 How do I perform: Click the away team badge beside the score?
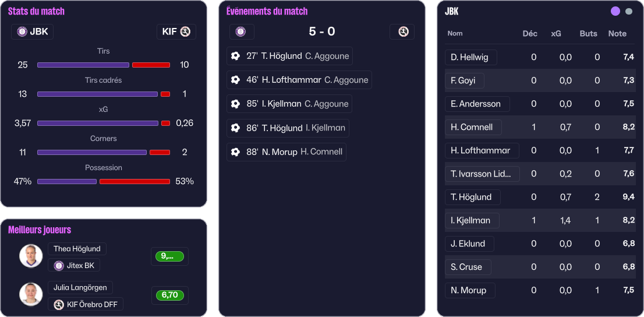[403, 31]
